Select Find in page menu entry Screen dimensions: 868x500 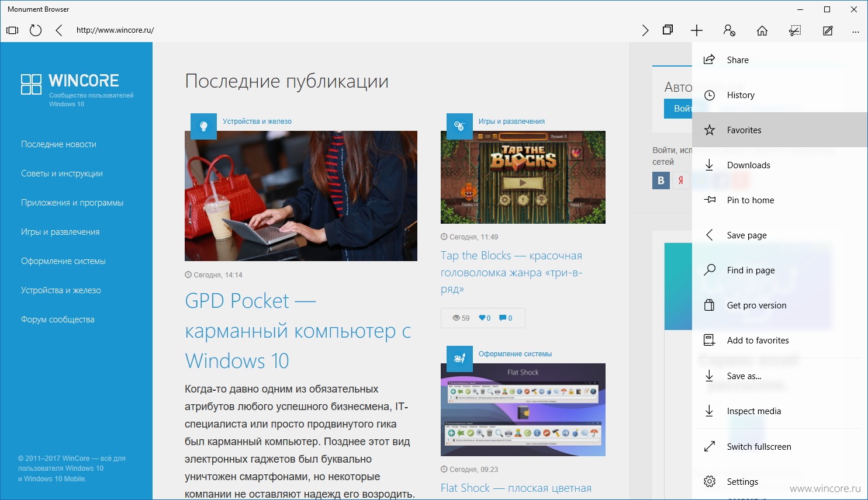click(x=780, y=270)
